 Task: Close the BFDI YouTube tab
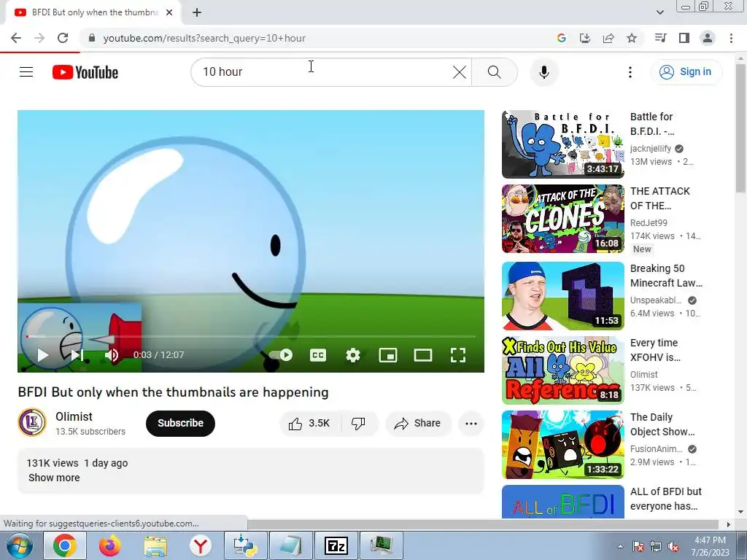(x=169, y=13)
